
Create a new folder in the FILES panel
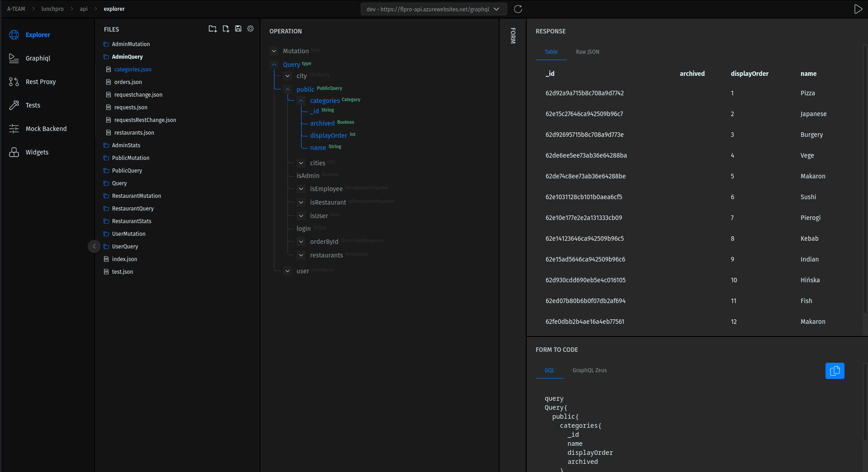212,28
